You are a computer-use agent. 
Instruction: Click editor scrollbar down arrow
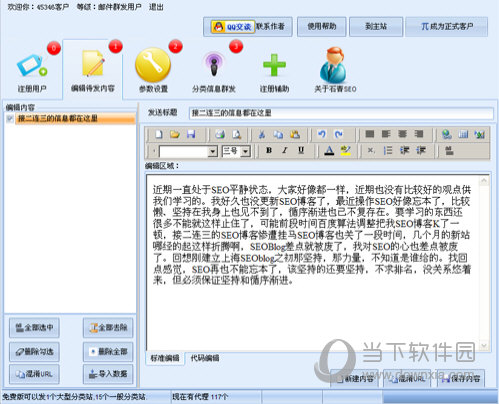click(484, 345)
